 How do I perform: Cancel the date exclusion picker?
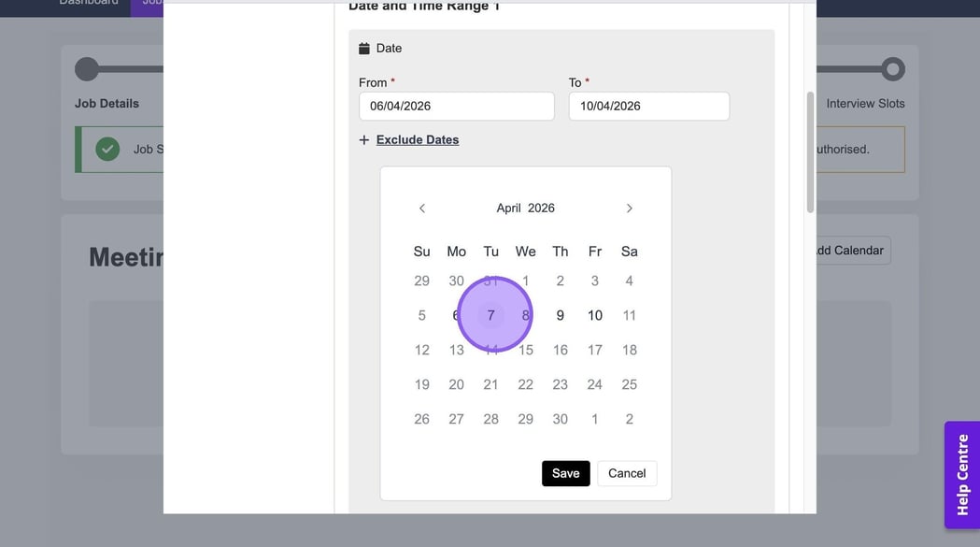[627, 473]
